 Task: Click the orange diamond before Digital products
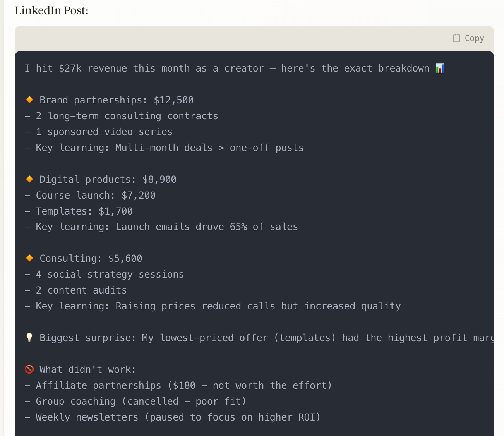pyautogui.click(x=29, y=179)
